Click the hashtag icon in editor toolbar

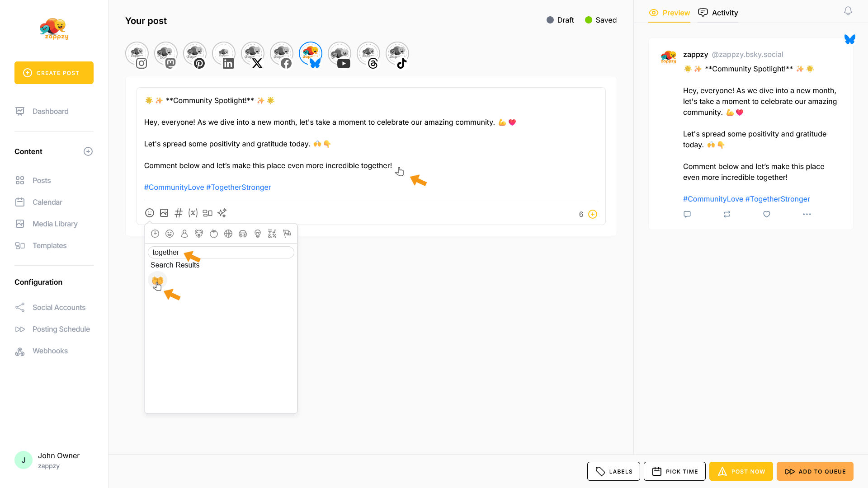coord(179,213)
